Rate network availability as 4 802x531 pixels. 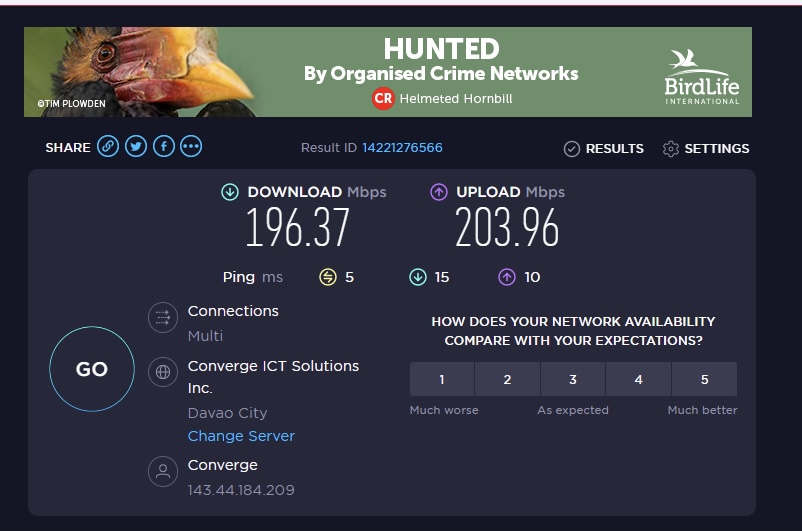pos(638,379)
